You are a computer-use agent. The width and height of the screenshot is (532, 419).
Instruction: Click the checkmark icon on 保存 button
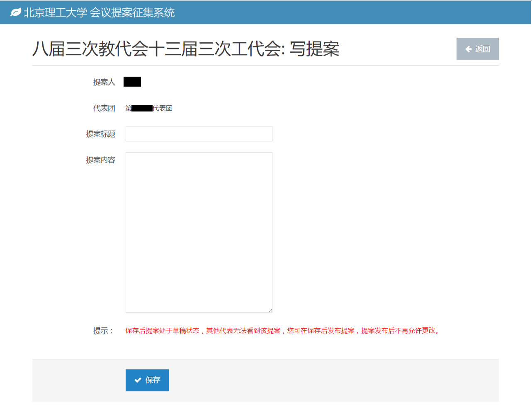click(x=138, y=380)
